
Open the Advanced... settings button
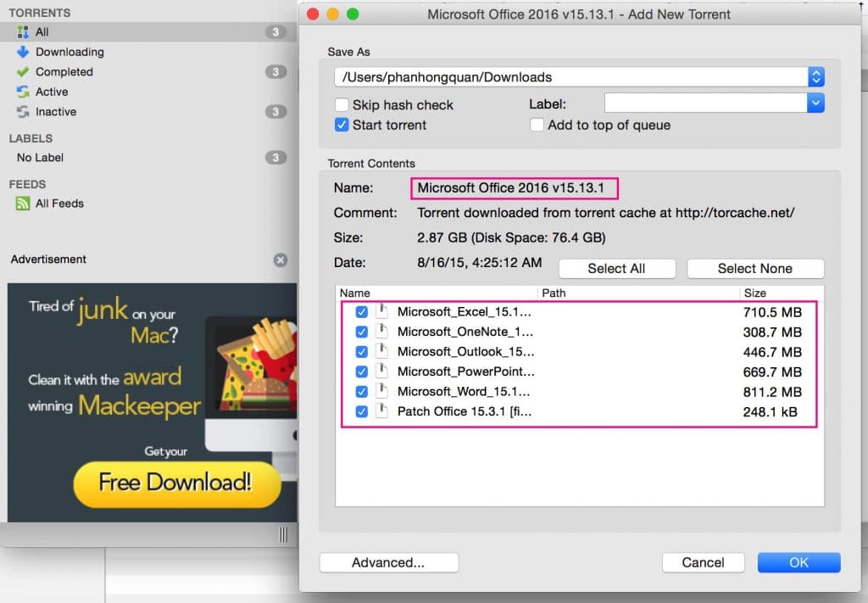point(388,562)
